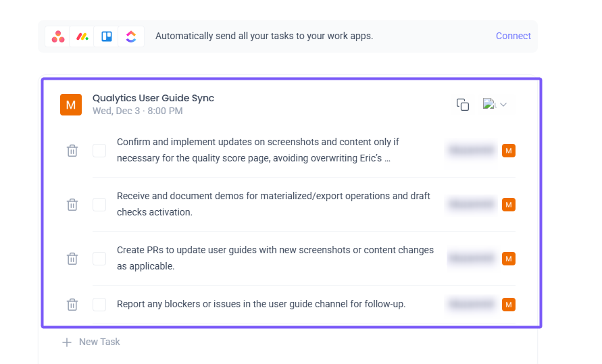Open the dropdown chevron beside the copy icon
The width and height of the screenshot is (602, 364).
point(503,105)
